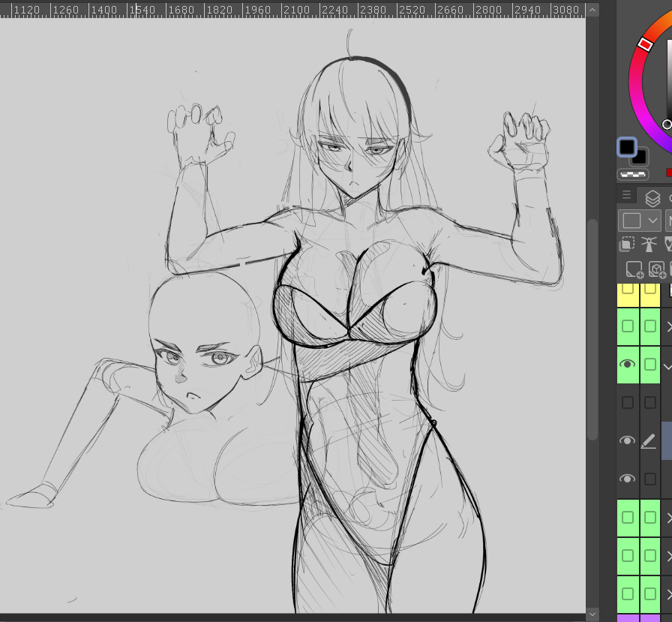Viewport: 672px width, 622px height.
Task: Click the tripod-shaped icon in the layers docker
Action: coord(649,244)
